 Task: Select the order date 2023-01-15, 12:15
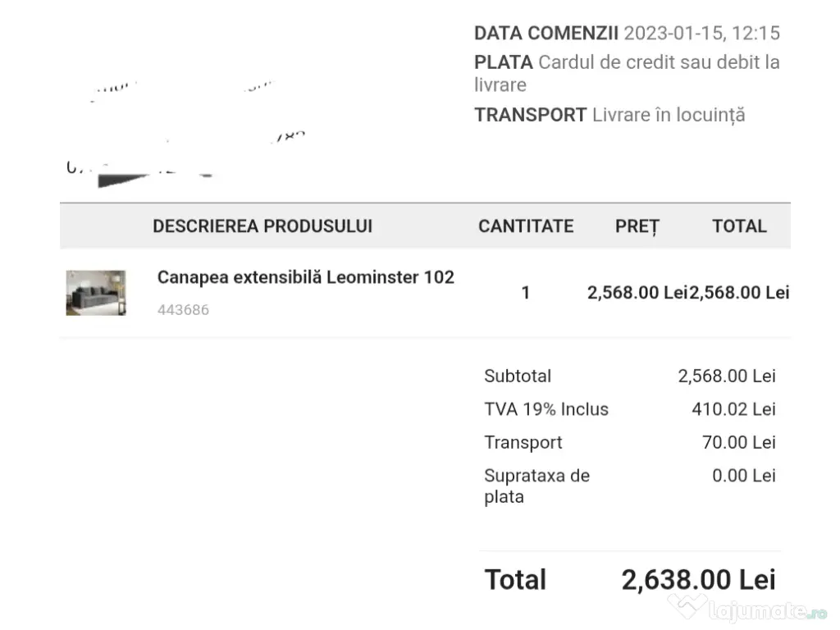702,34
